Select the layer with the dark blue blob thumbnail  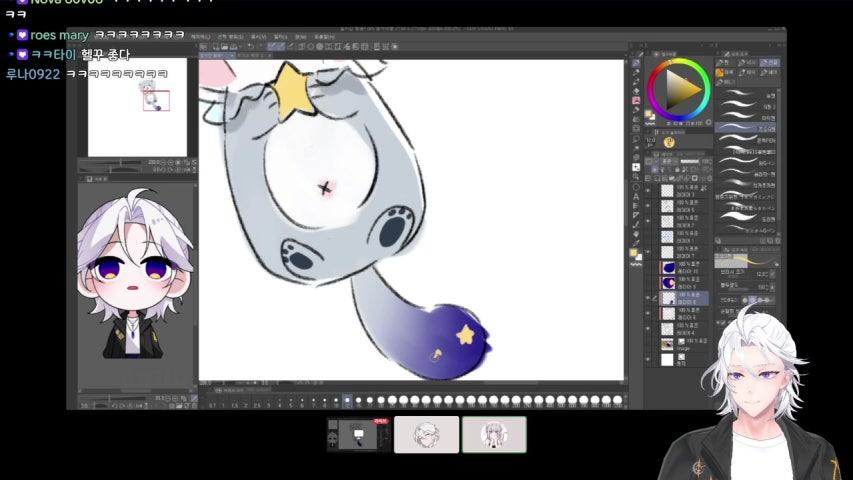[668, 267]
